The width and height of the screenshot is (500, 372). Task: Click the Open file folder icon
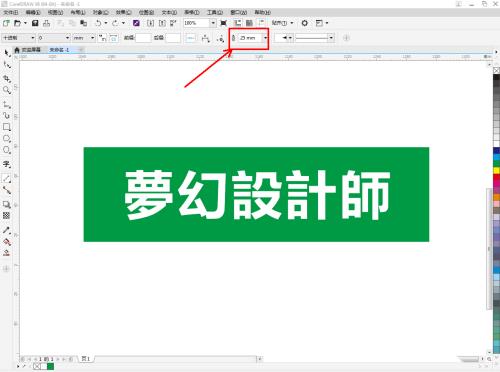click(17, 23)
